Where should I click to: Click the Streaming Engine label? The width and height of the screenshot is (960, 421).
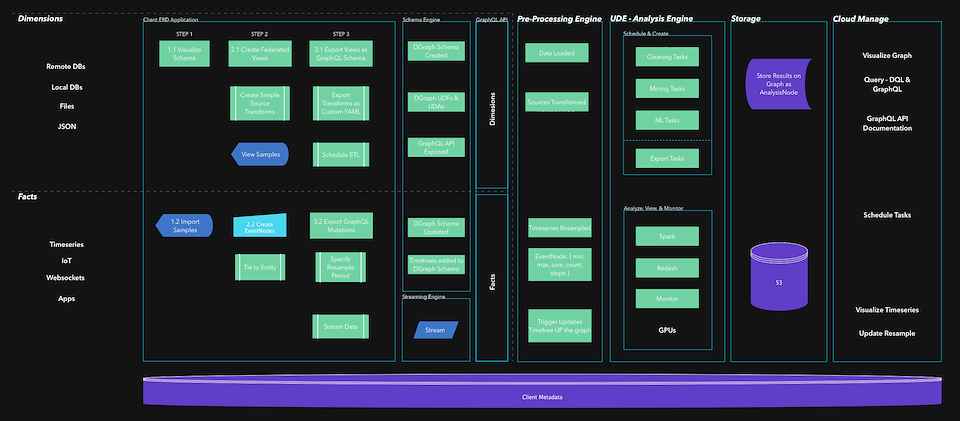tap(423, 297)
